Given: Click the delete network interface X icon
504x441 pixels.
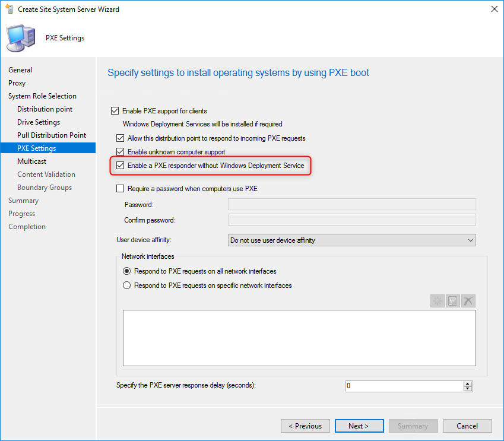Looking at the screenshot, I should click(468, 301).
